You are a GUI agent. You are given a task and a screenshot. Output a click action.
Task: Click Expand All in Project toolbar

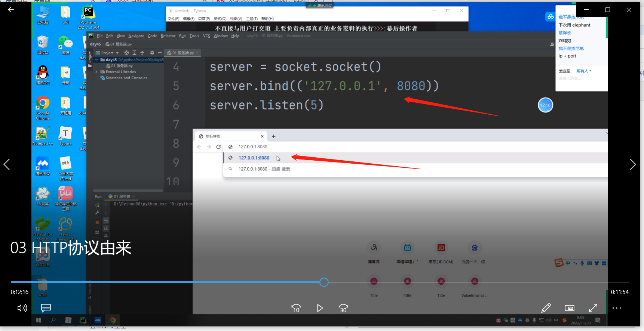pos(134,53)
